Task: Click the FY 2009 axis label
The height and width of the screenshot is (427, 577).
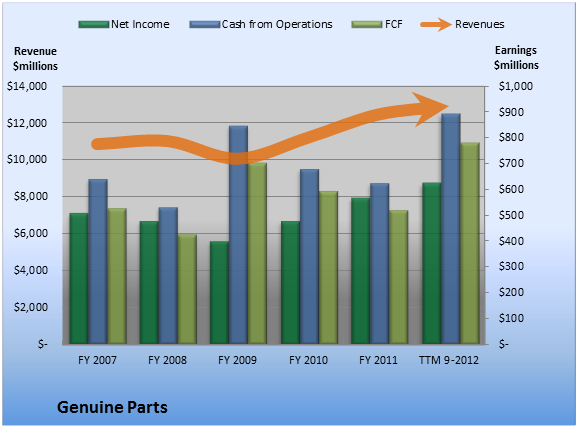Action: (x=237, y=360)
